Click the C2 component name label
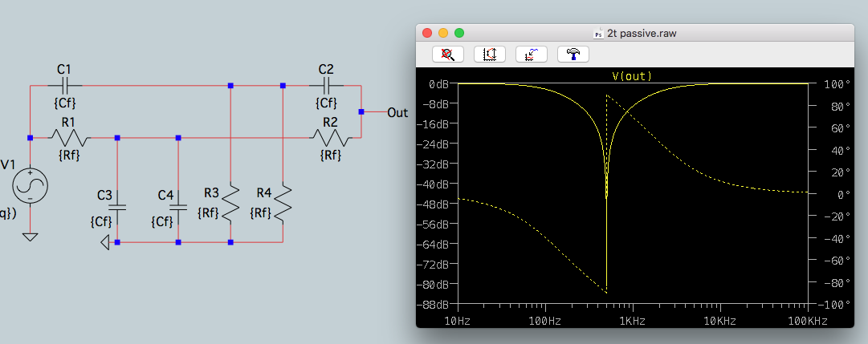The image size is (868, 344). [x=326, y=70]
